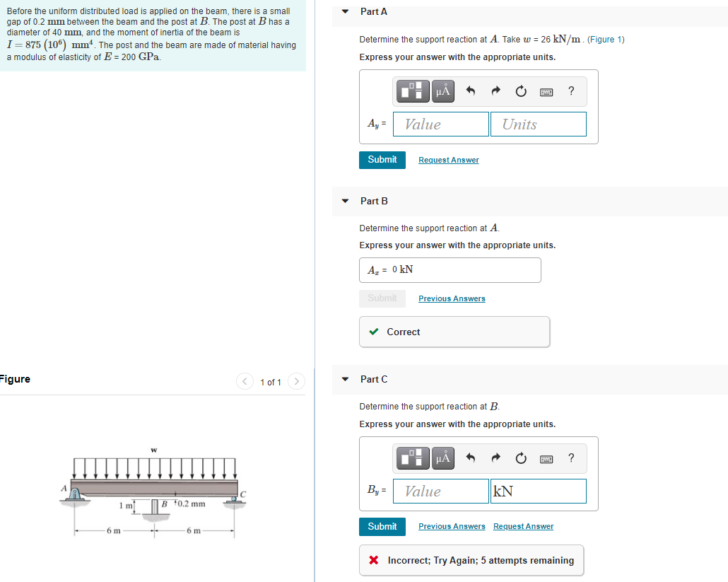The width and height of the screenshot is (728, 582).
Task: Collapse the Part B section
Action: 344,201
